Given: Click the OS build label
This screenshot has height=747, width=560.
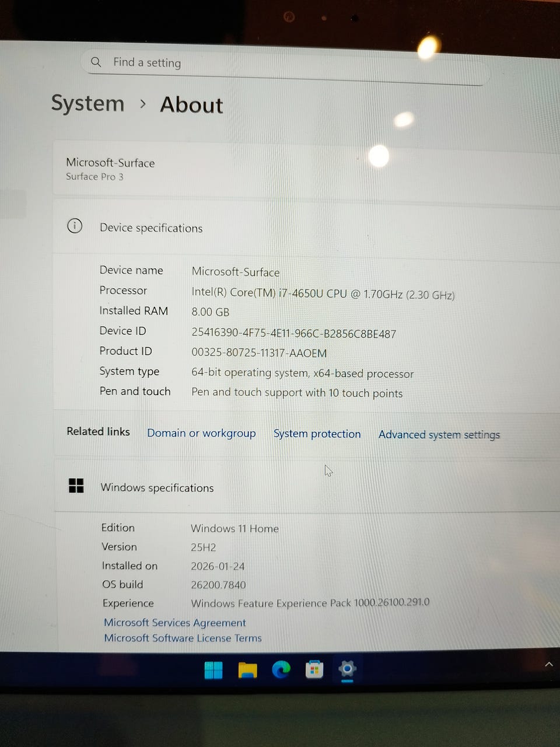Looking at the screenshot, I should coord(123,584).
